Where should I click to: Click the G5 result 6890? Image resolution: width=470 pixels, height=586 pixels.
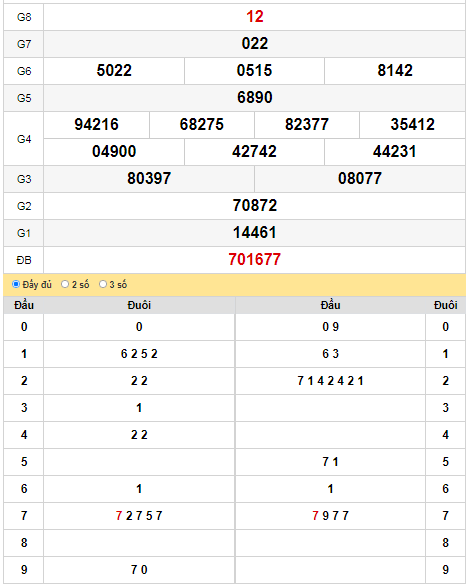255,98
